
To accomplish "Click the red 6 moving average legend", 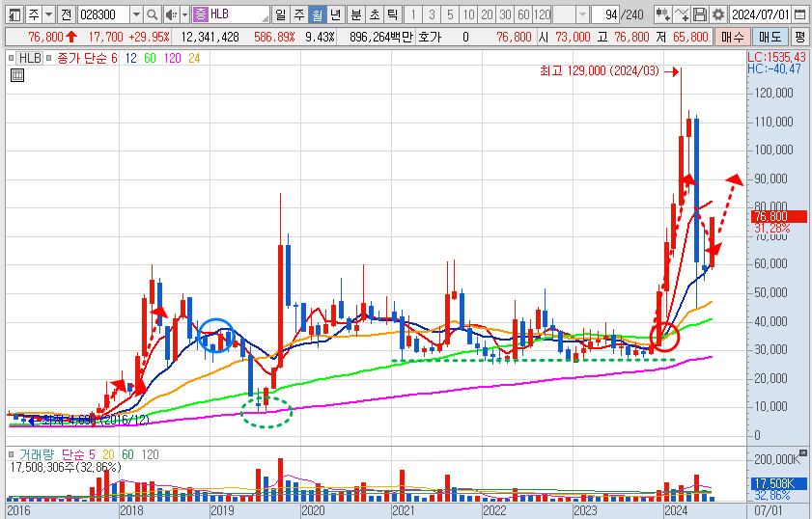I will pyautogui.click(x=114, y=59).
